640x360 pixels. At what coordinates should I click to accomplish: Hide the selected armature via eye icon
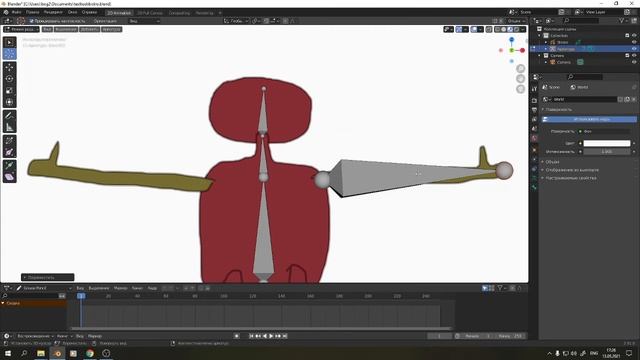click(634, 49)
